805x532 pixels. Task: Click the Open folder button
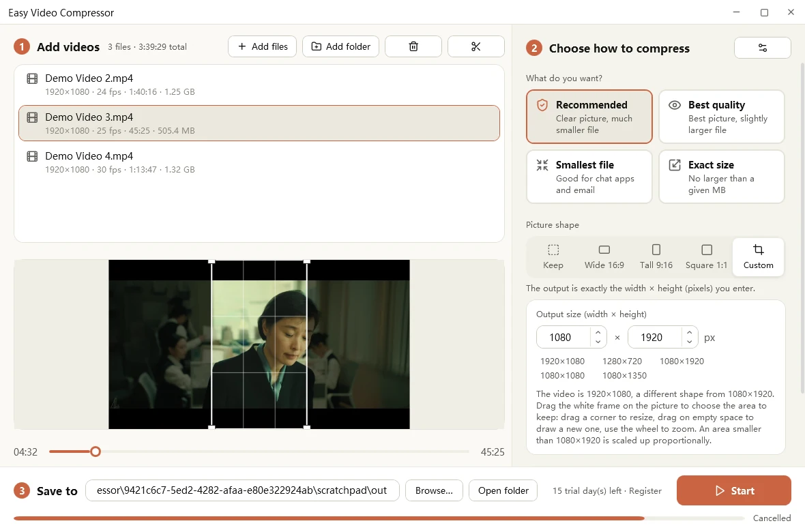click(x=503, y=490)
